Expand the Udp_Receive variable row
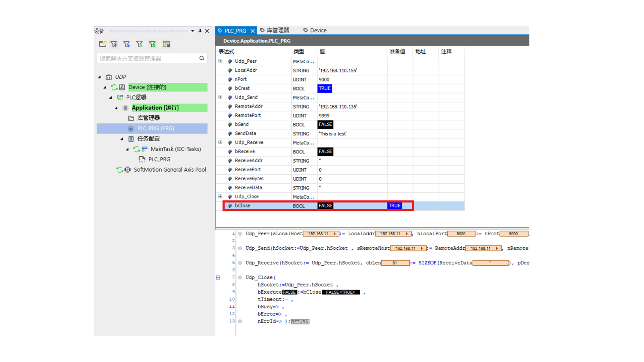Image resolution: width=644 pixels, height=362 pixels. coord(220,142)
